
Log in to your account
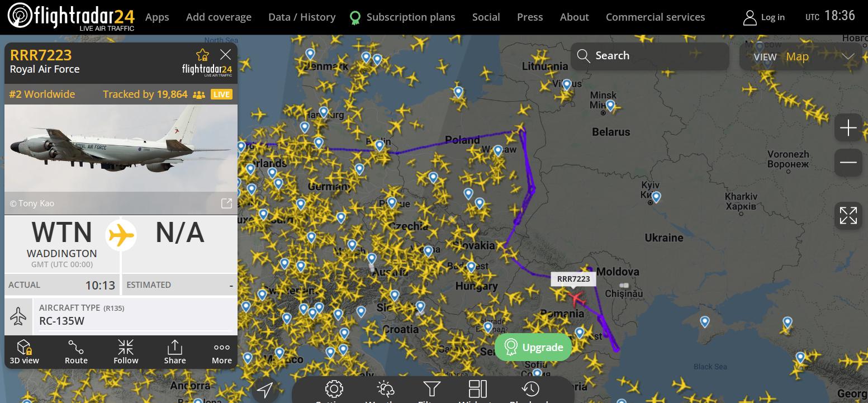click(x=764, y=17)
